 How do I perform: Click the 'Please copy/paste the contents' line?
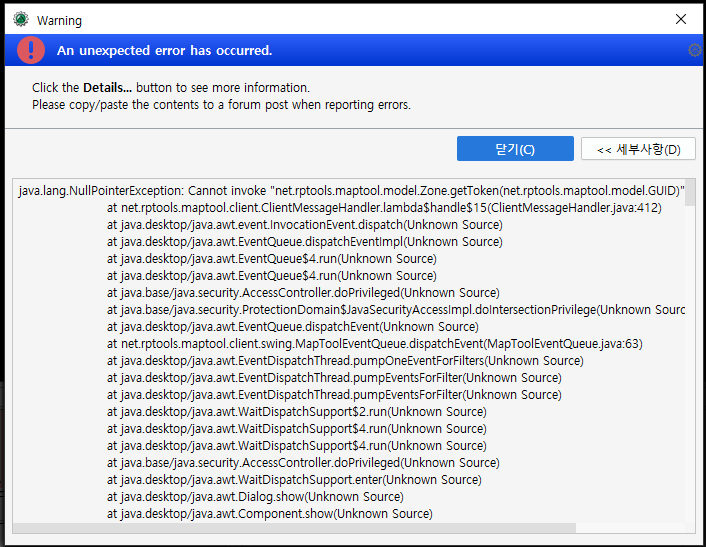[x=221, y=105]
